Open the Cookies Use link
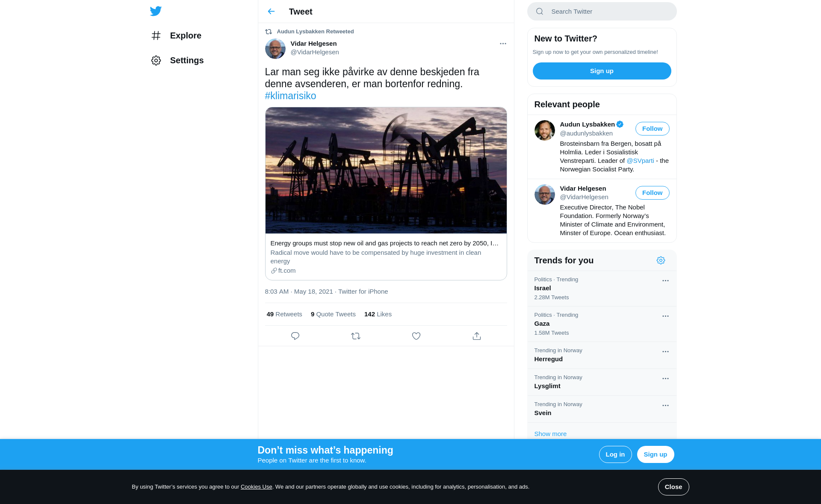This screenshot has width=821, height=504. (256, 487)
